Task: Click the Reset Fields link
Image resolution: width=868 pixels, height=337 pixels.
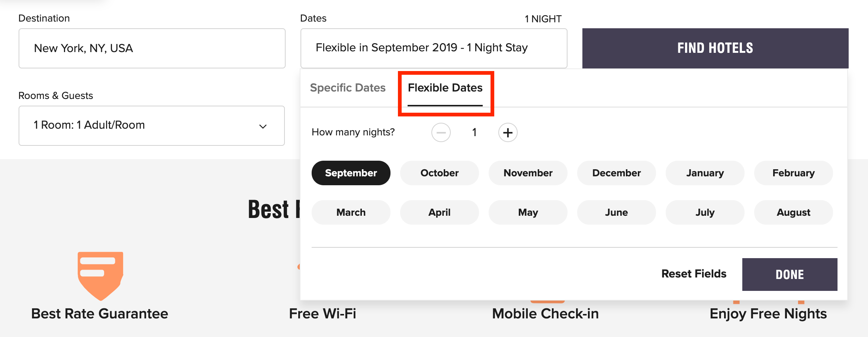Action: pos(694,274)
